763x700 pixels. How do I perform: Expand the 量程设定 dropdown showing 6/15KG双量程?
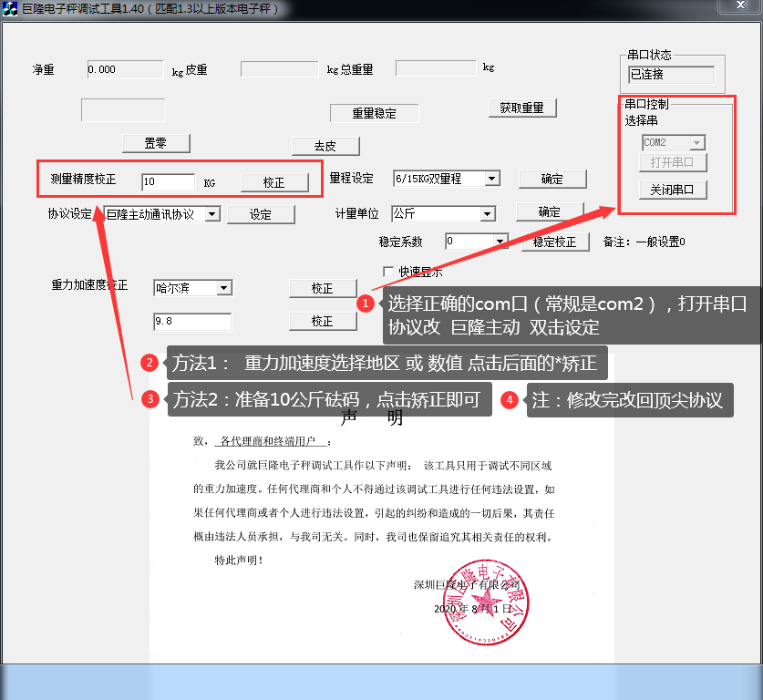[x=494, y=179]
